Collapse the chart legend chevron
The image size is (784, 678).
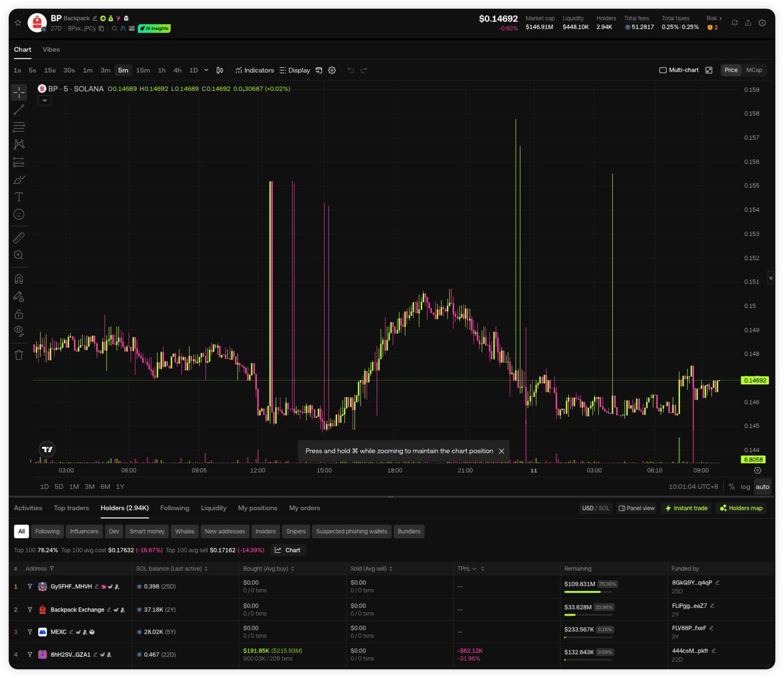[x=44, y=101]
